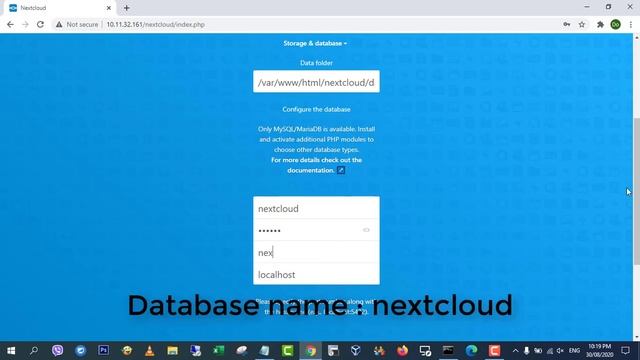
Task: Open the taskbar clock and calendar
Action: (600, 350)
